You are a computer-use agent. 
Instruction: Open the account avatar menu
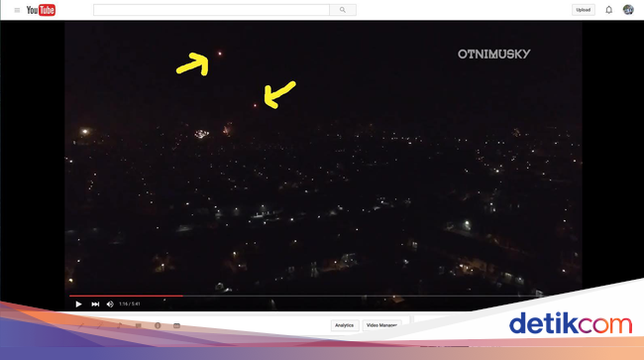click(x=628, y=10)
